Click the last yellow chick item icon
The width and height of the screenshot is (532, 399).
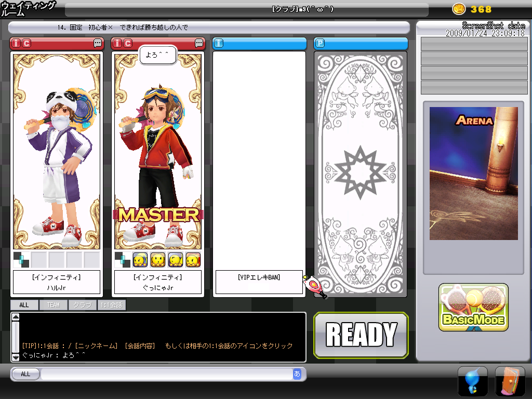coord(193,259)
